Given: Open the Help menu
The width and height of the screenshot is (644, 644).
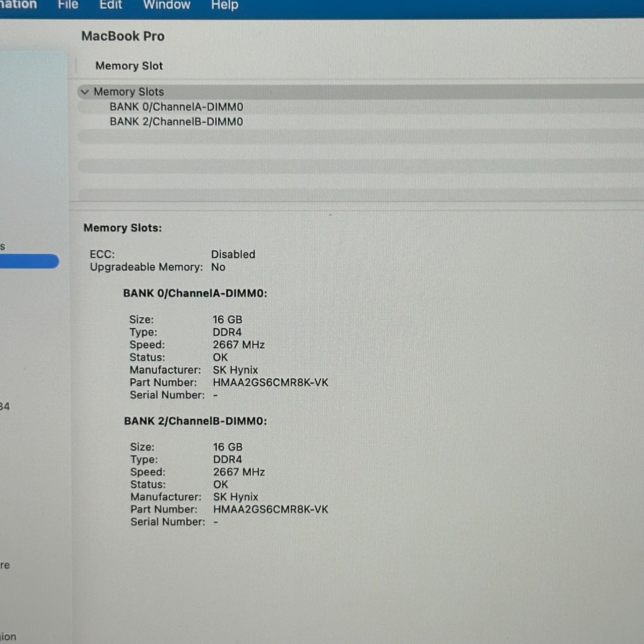Looking at the screenshot, I should pyautogui.click(x=224, y=5).
